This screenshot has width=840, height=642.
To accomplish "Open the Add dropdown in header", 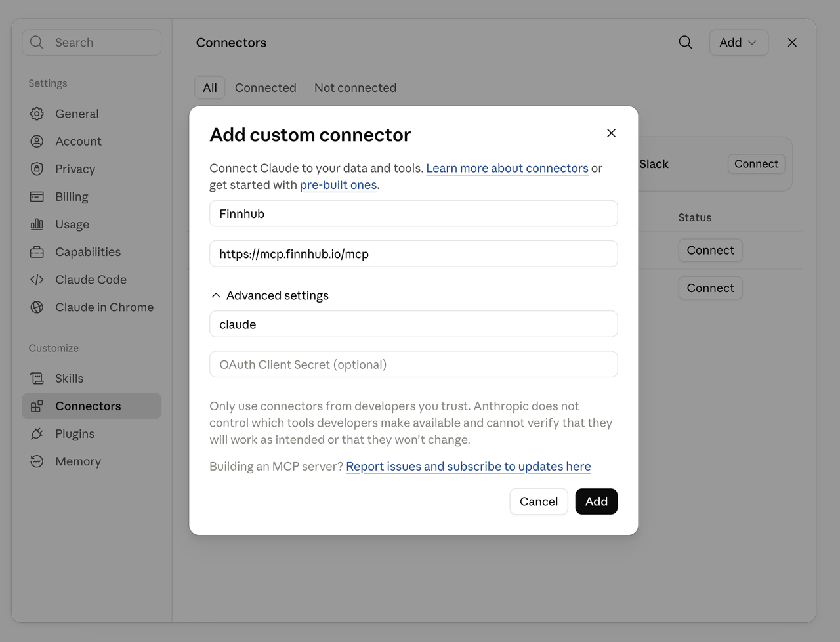I will click(738, 43).
